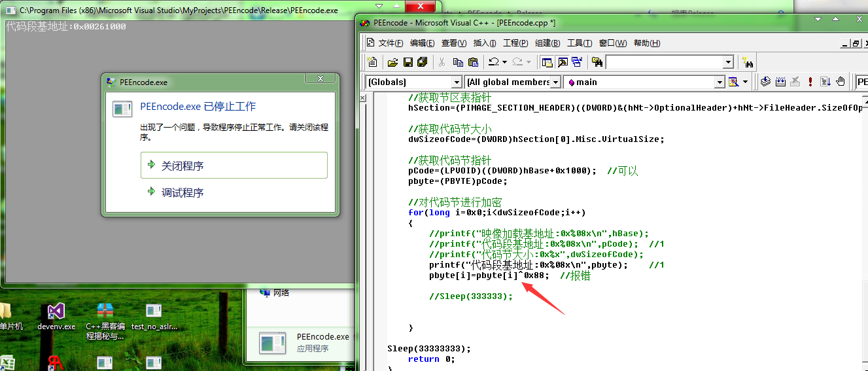Click the Paste clipboard icon
This screenshot has height=371, width=868.
[x=473, y=62]
